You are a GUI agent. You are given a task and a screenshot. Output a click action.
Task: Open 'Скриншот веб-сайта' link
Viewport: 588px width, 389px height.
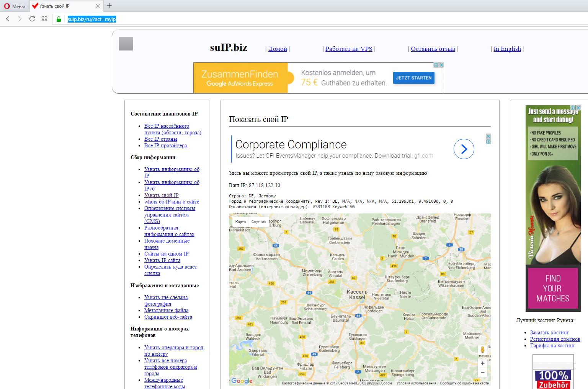tap(168, 317)
